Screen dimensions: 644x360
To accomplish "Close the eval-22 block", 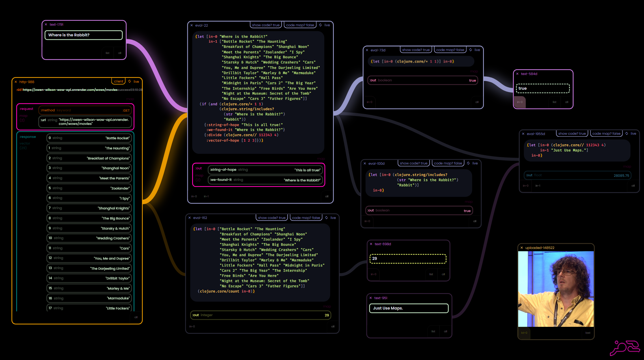I will [x=192, y=25].
